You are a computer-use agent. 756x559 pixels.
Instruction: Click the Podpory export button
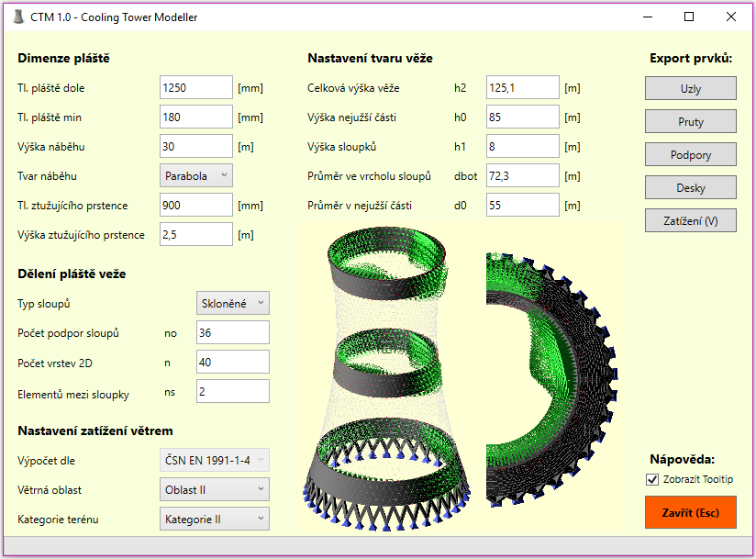691,154
